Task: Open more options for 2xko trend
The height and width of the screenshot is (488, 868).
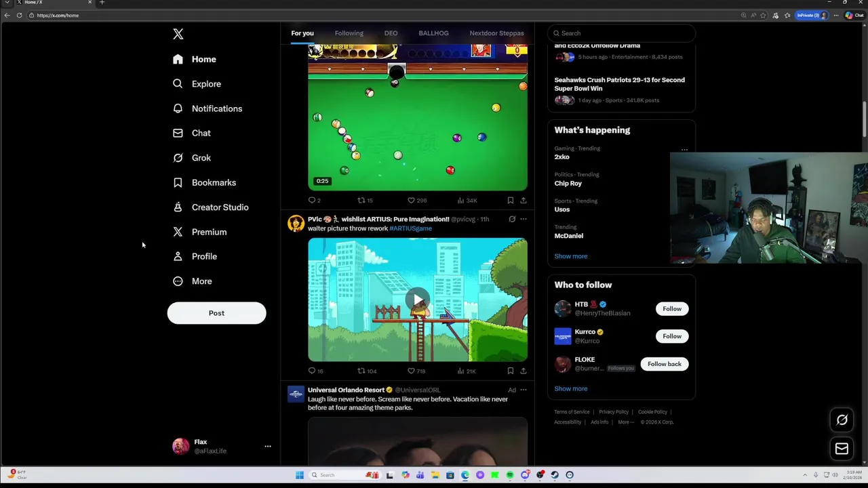Action: click(x=684, y=150)
